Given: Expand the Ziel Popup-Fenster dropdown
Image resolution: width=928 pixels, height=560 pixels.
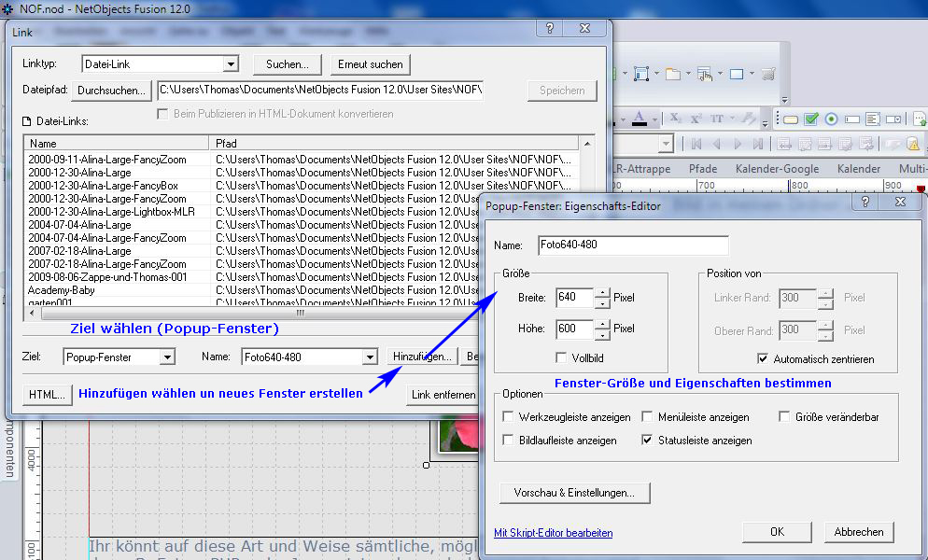Looking at the screenshot, I should pos(167,357).
